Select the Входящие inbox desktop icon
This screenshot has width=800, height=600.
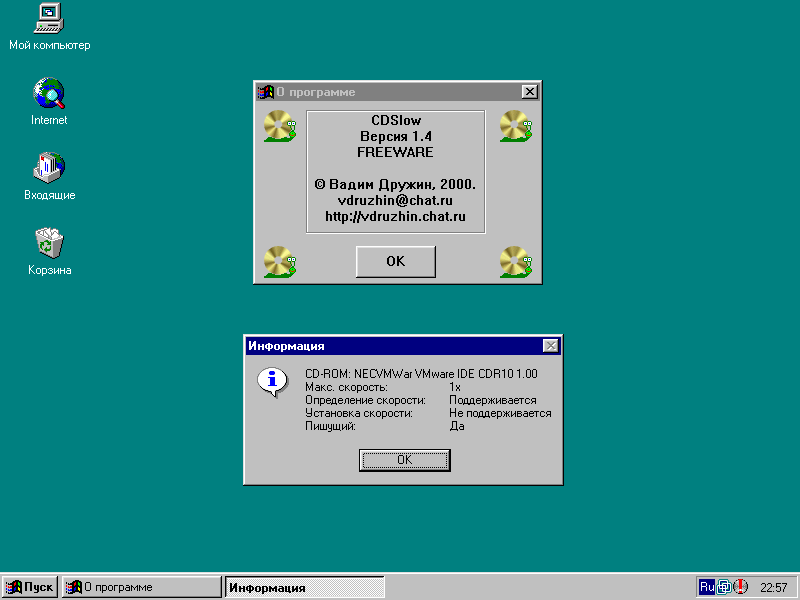[49, 168]
